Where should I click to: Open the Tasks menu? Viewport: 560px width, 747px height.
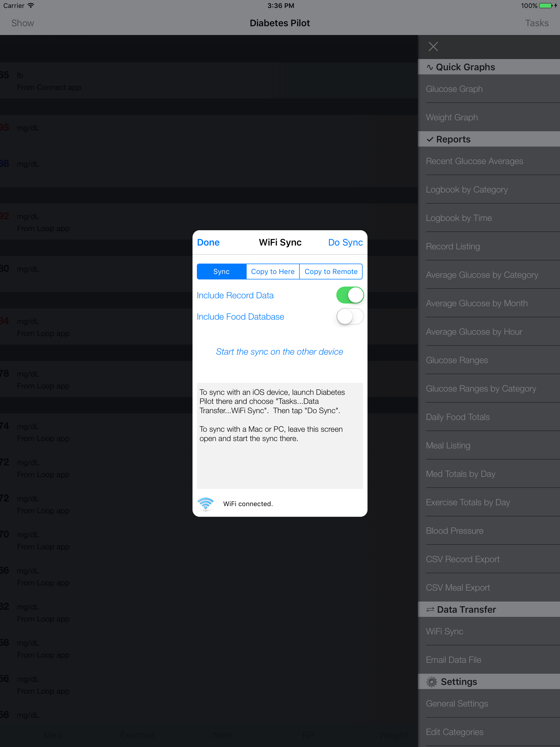536,23
